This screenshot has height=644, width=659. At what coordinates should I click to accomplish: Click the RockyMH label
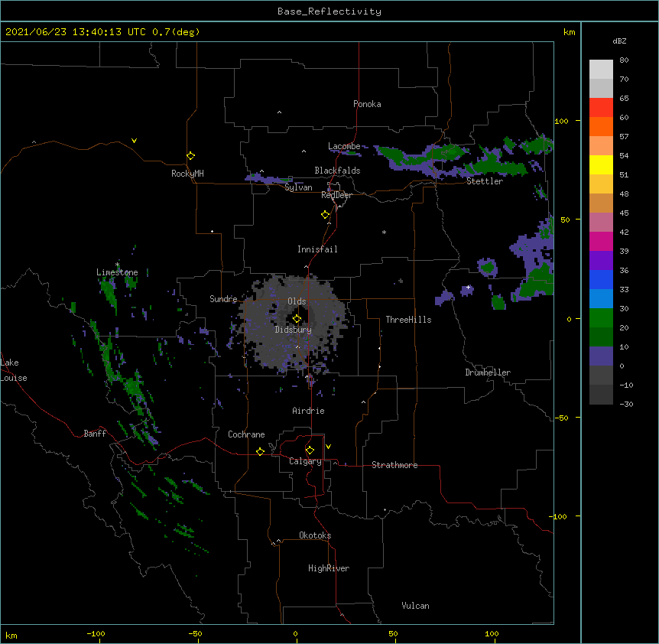click(187, 174)
